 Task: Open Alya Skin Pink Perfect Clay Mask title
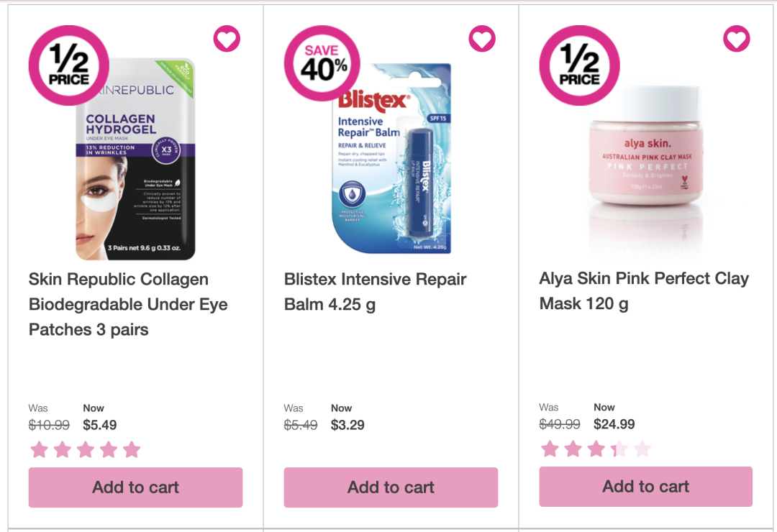click(x=644, y=290)
